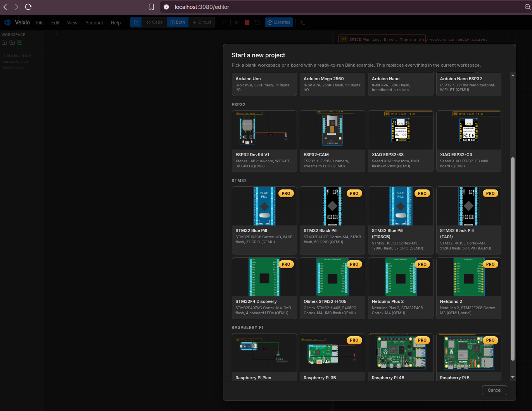Screen dimensions: 532x411
Task: Click the green save workspace icon
Action: pos(20,42)
